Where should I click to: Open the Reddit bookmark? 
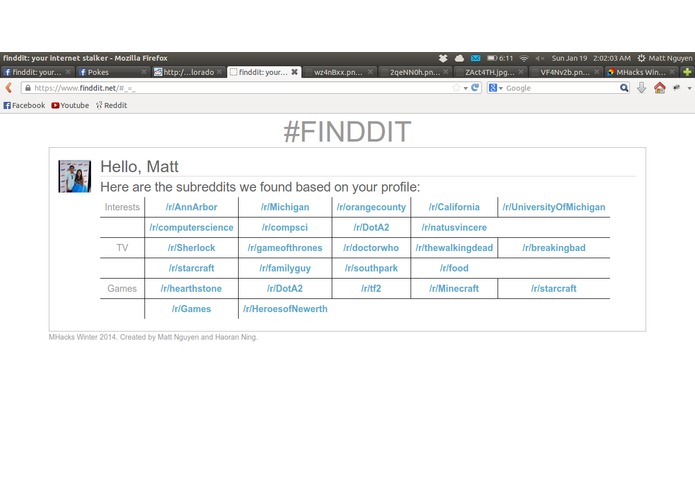pyautogui.click(x=112, y=105)
